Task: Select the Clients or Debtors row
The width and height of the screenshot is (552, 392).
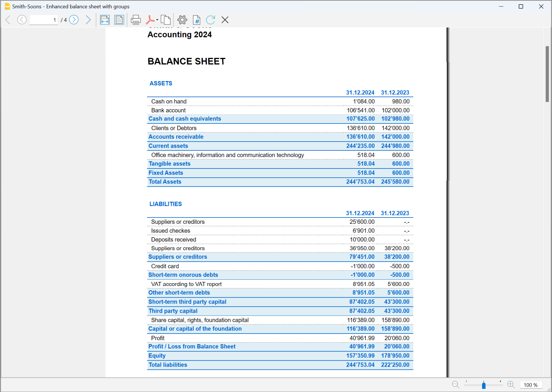Action: click(280, 128)
